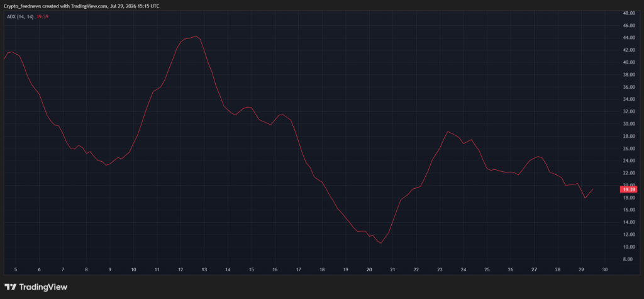Click the red 19.39 value in legend

coord(43,17)
